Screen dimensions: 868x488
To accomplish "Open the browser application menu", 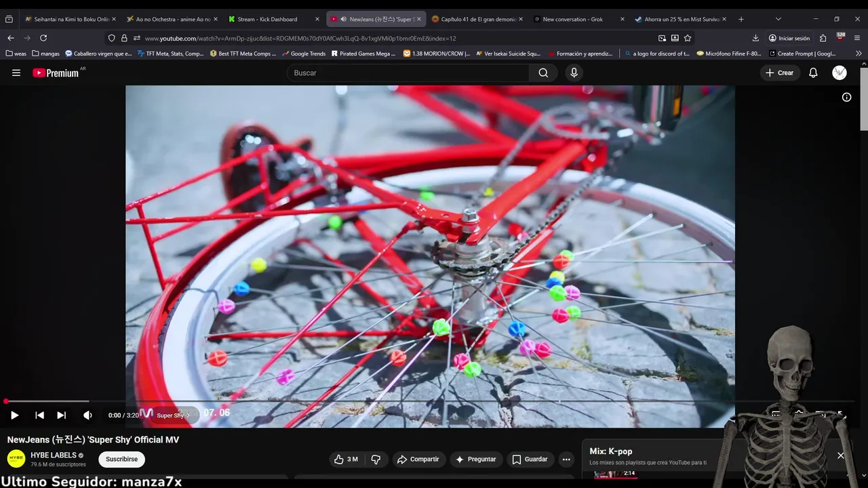I will coord(857,38).
